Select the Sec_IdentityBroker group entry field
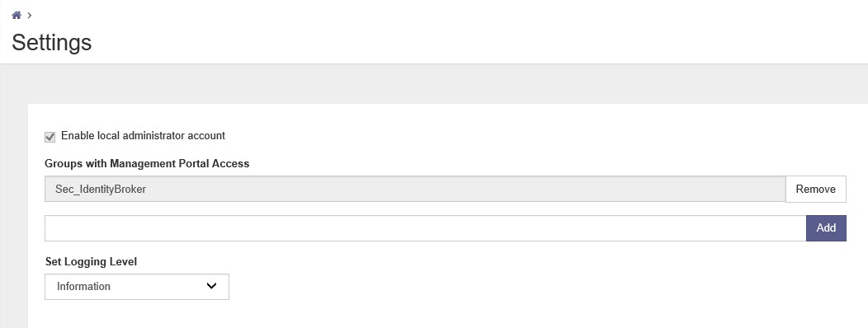Screen dimensions: 868x328 (415, 190)
